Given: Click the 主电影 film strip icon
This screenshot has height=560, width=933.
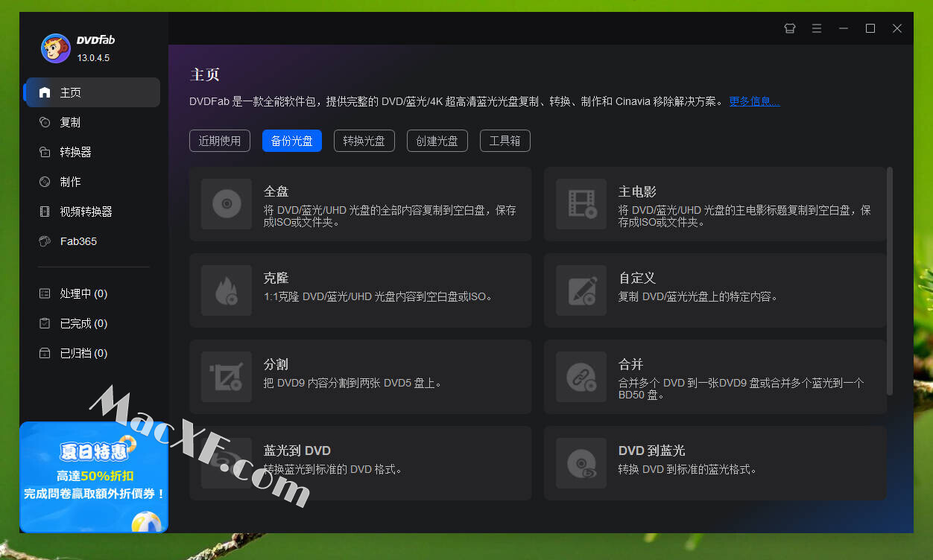Looking at the screenshot, I should coord(581,204).
